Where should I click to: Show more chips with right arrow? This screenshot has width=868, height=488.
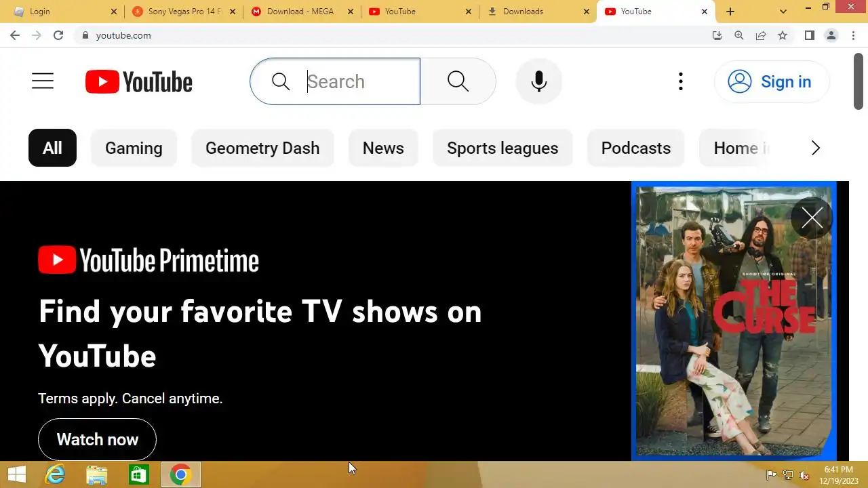tap(816, 148)
